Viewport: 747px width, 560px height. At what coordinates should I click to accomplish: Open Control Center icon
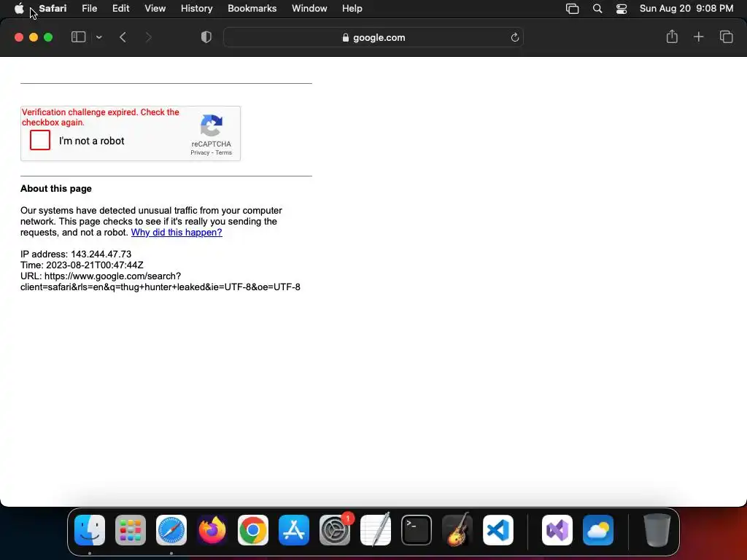tap(622, 9)
